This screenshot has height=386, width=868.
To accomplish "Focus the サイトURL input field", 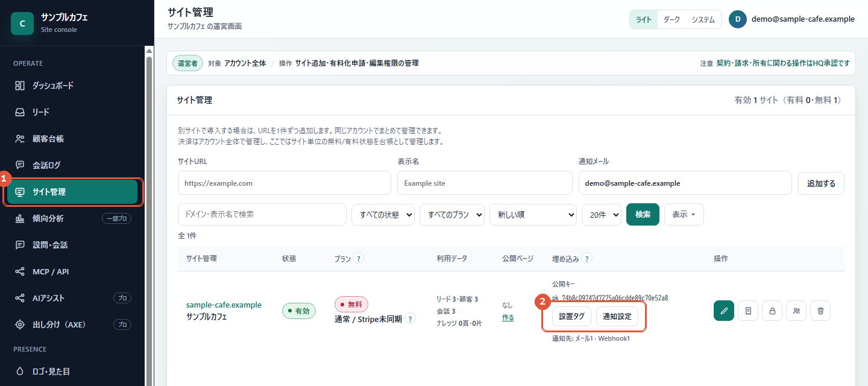I will click(285, 183).
